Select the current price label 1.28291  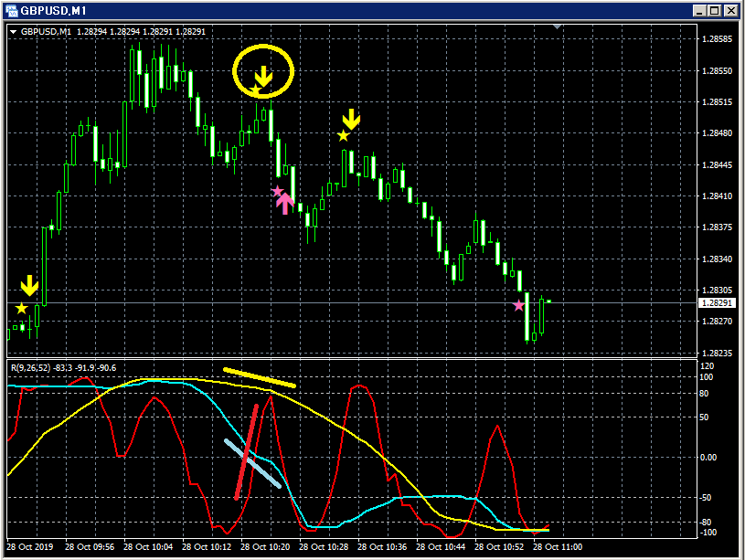pyautogui.click(x=717, y=303)
